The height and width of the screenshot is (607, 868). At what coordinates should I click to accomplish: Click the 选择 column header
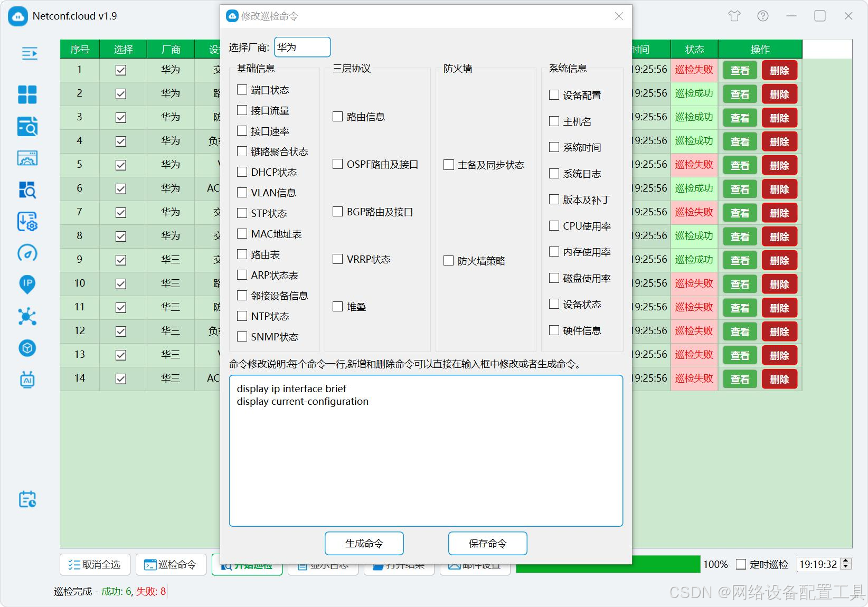(x=123, y=49)
